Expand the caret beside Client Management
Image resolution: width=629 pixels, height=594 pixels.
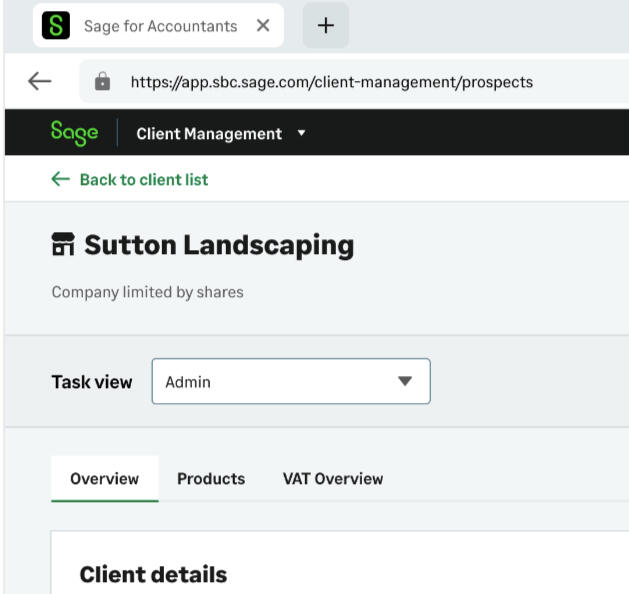[302, 133]
